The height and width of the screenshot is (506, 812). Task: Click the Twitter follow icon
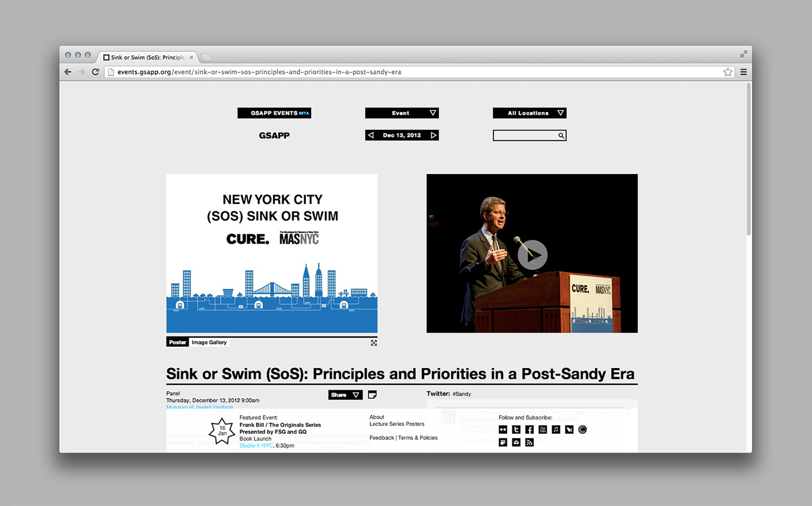pos(516,430)
